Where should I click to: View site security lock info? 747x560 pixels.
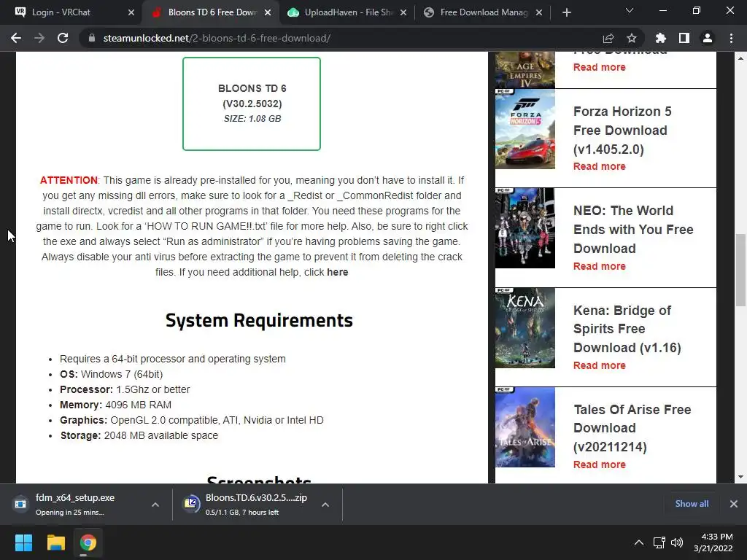coord(91,38)
